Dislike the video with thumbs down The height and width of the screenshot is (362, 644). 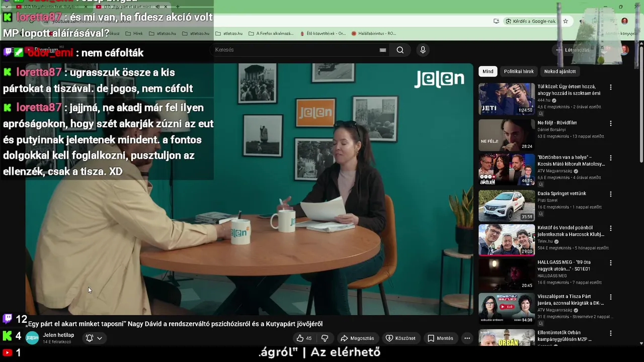(325, 338)
